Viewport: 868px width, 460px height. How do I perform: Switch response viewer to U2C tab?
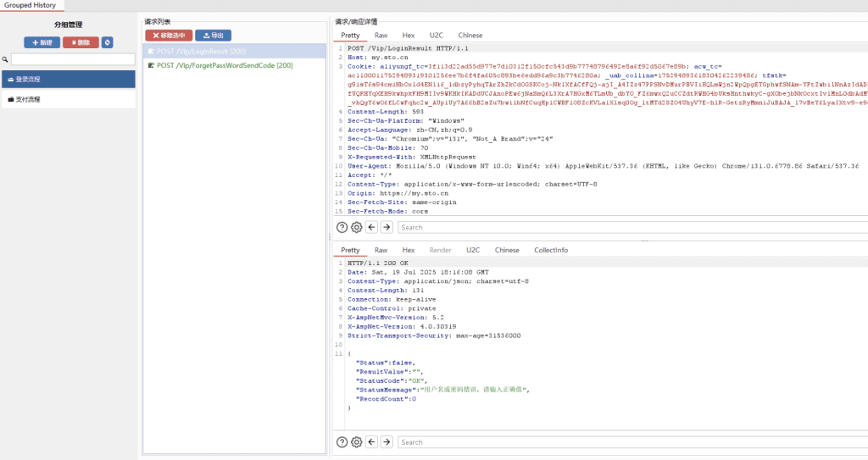(x=473, y=250)
